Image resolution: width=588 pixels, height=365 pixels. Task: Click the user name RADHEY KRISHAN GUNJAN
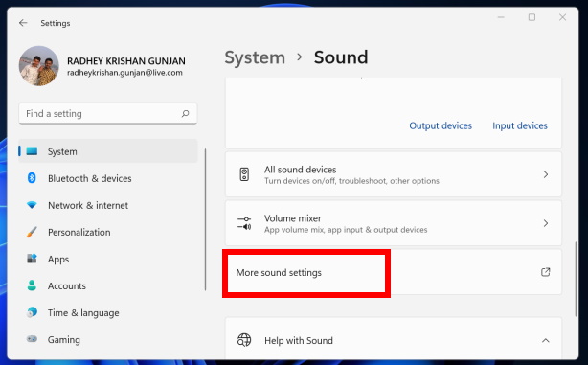pos(126,61)
